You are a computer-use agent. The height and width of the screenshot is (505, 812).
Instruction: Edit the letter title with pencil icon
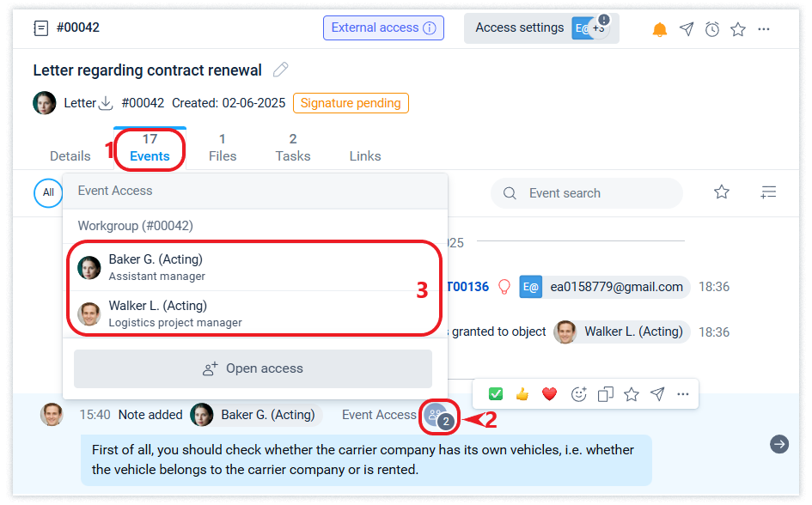coord(280,70)
